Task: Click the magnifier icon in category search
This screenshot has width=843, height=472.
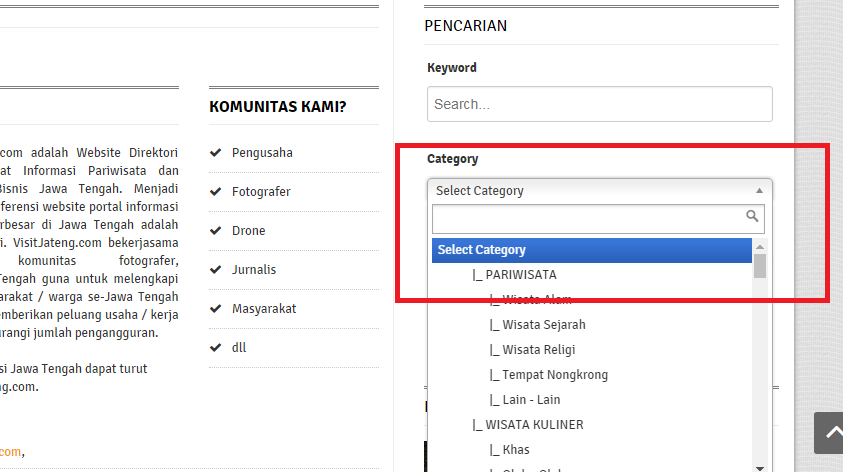Action: pyautogui.click(x=753, y=216)
